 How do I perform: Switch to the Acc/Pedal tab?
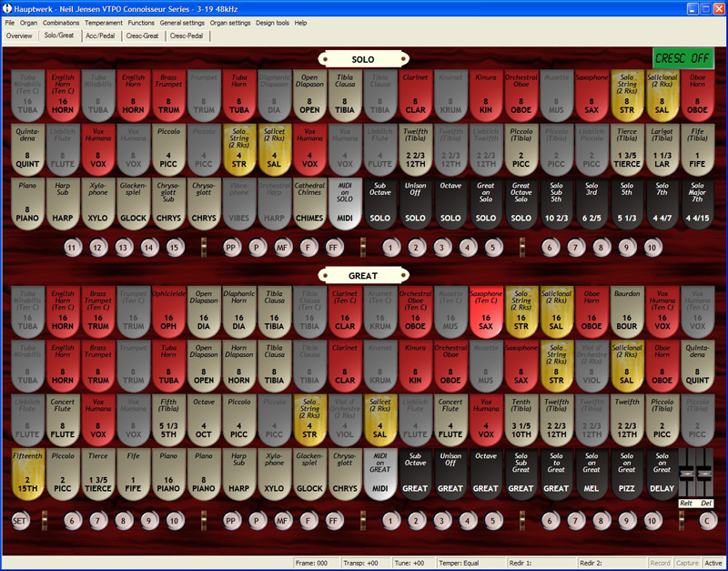[98, 36]
